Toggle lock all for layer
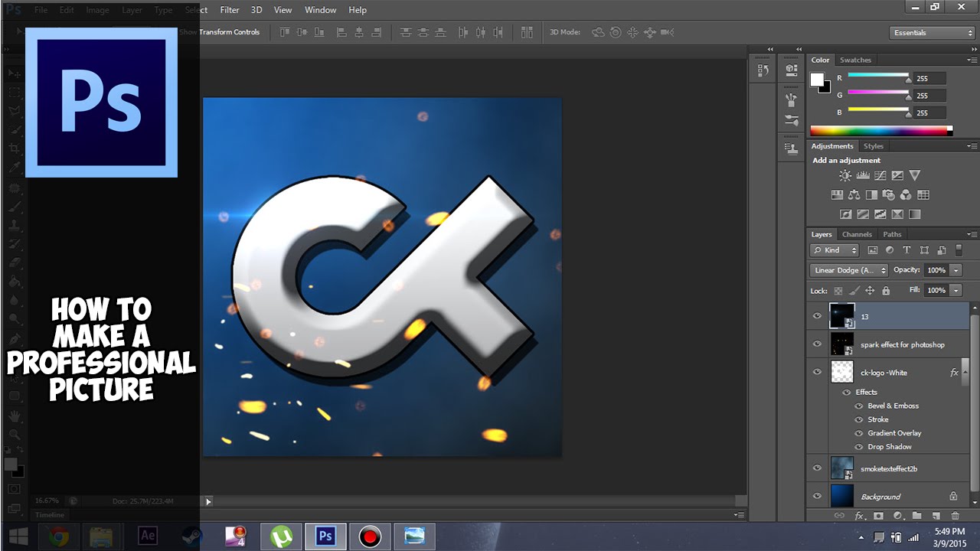 886,291
